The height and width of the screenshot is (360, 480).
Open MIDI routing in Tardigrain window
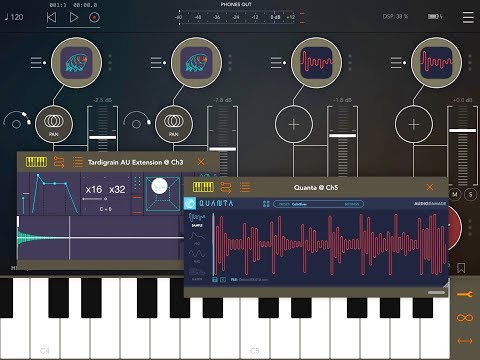[59, 162]
